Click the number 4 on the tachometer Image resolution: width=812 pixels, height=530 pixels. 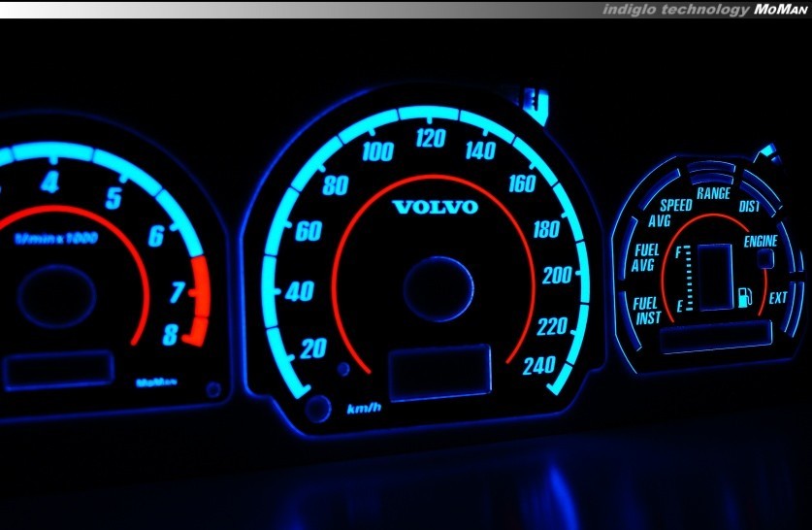[50, 182]
